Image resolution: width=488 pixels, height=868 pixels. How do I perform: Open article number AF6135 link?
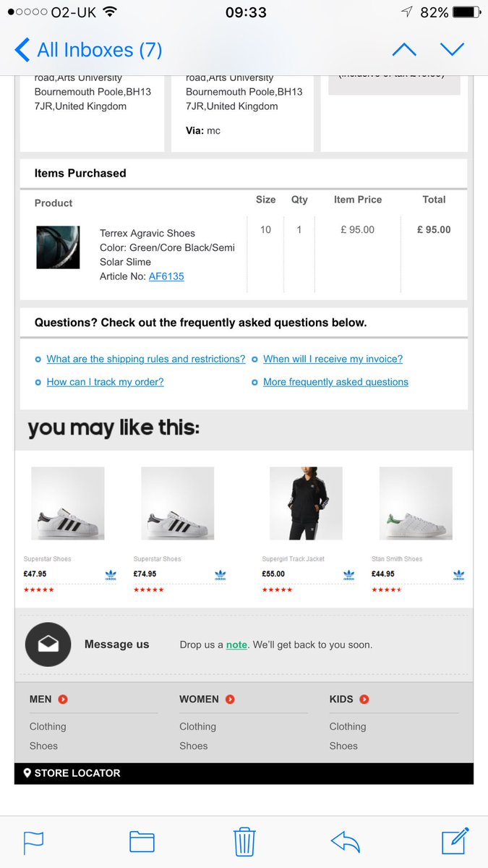click(166, 276)
